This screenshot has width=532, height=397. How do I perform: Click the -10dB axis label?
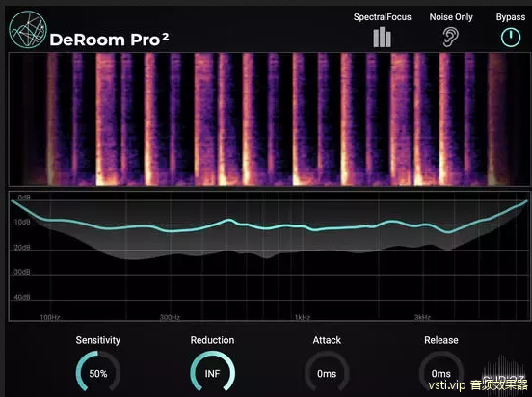point(21,223)
